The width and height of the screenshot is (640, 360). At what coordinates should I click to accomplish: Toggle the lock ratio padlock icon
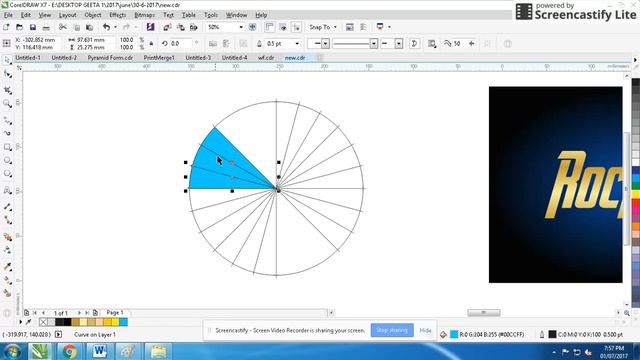pyautogui.click(x=151, y=44)
